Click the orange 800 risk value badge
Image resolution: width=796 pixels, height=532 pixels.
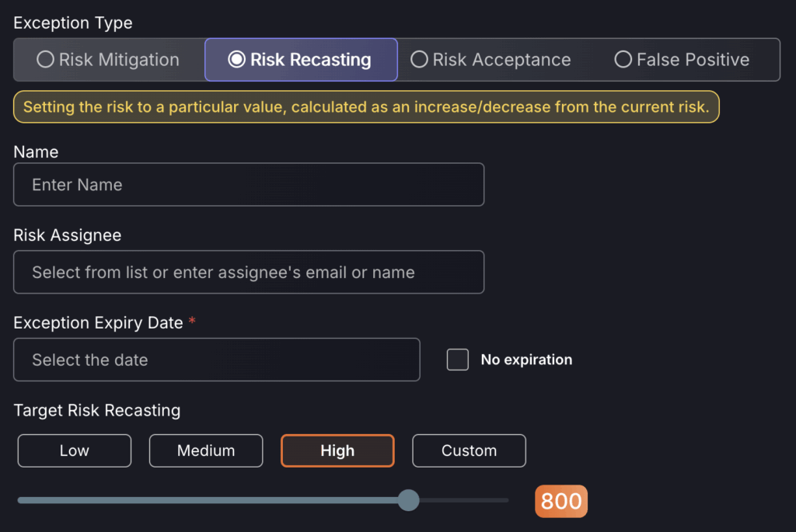(x=561, y=501)
